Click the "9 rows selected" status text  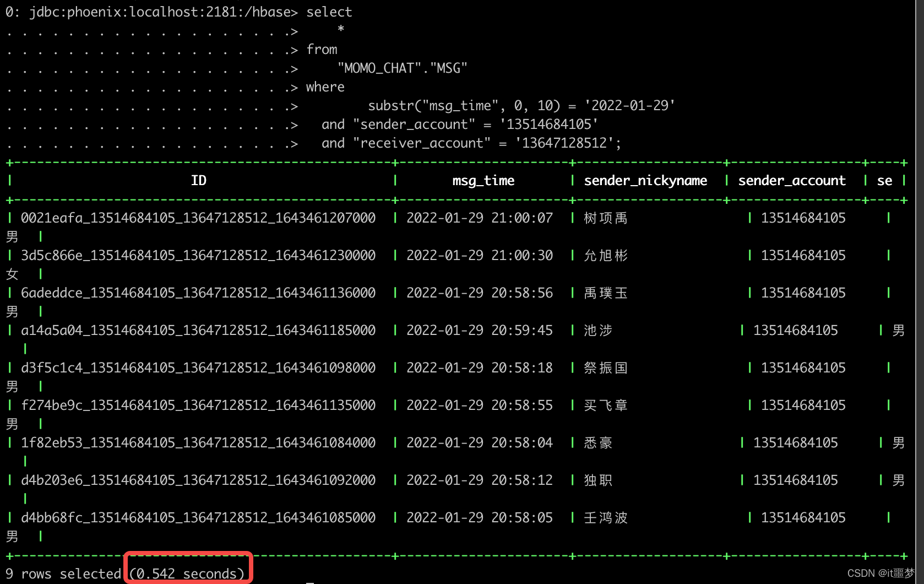63,574
